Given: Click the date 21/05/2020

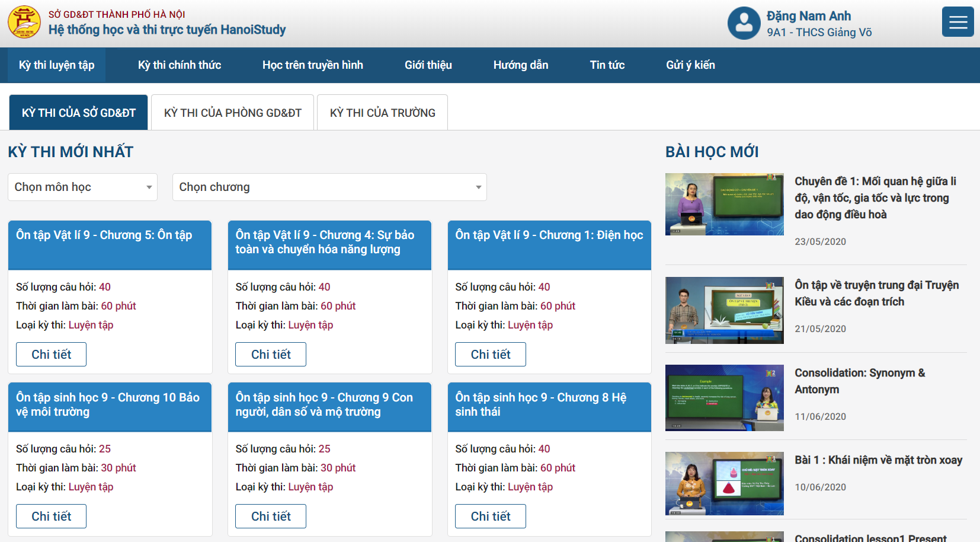Looking at the screenshot, I should tap(821, 329).
